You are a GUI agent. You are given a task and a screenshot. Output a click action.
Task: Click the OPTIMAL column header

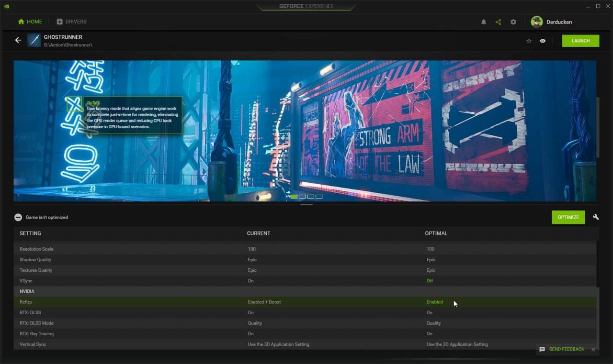click(436, 233)
